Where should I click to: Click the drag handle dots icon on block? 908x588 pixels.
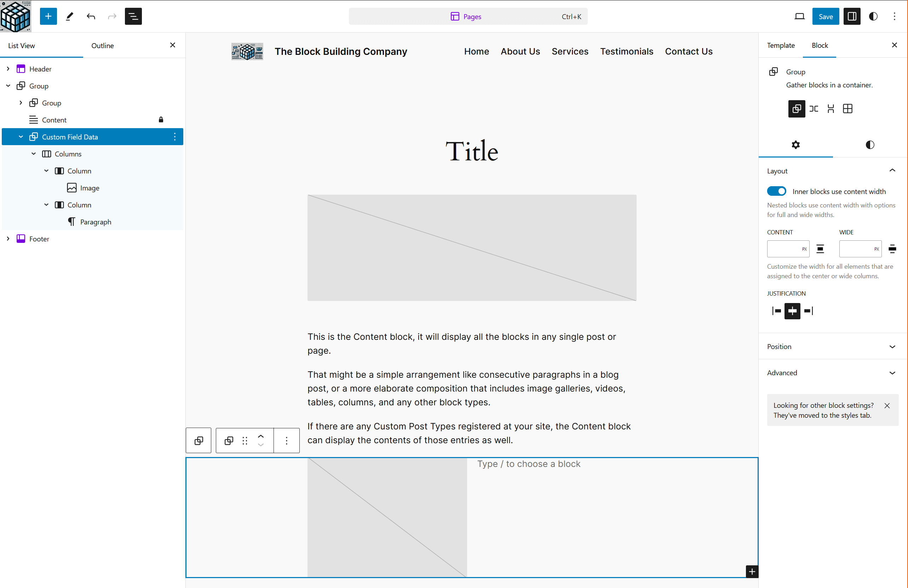[244, 440]
